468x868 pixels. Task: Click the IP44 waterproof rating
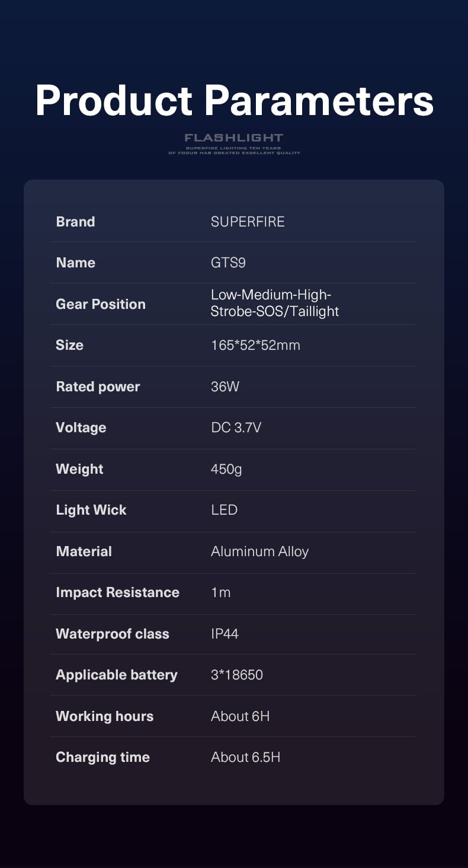point(225,634)
